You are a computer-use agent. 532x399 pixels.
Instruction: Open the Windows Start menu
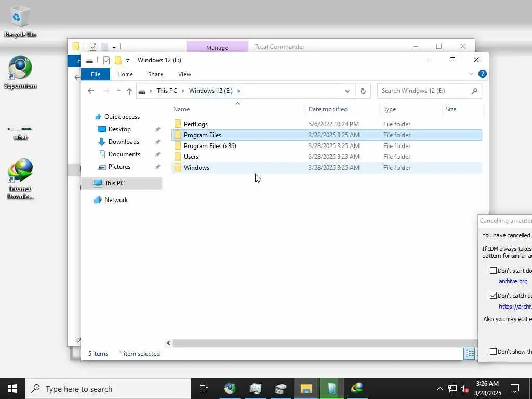tap(12, 389)
